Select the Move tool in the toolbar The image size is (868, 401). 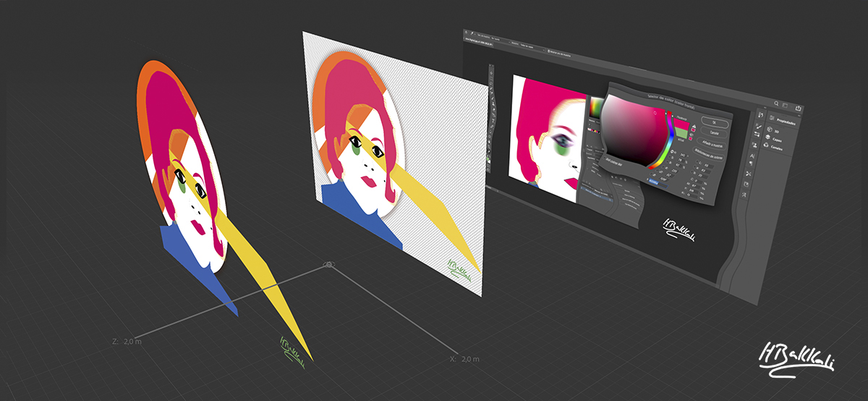(x=493, y=73)
